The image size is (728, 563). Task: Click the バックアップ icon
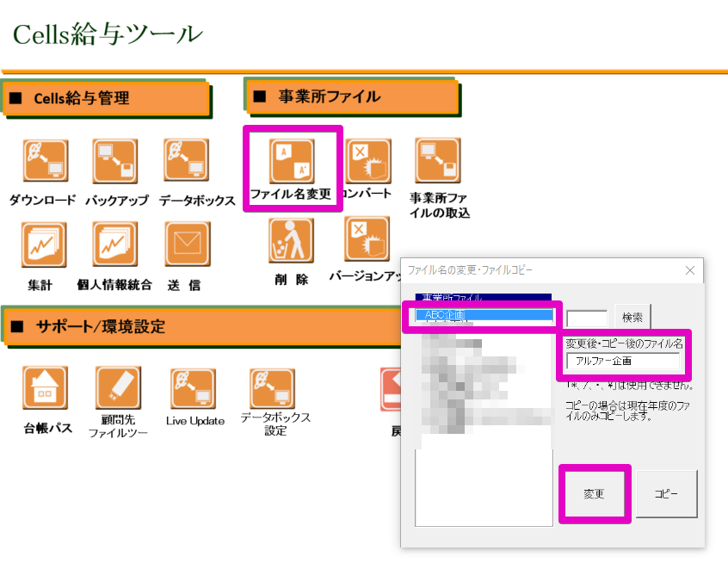click(114, 160)
